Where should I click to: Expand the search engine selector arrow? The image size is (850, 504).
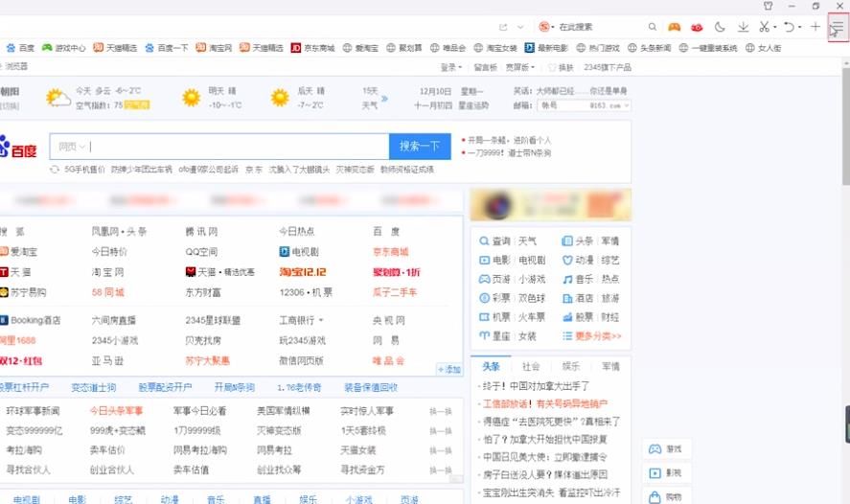pyautogui.click(x=552, y=27)
